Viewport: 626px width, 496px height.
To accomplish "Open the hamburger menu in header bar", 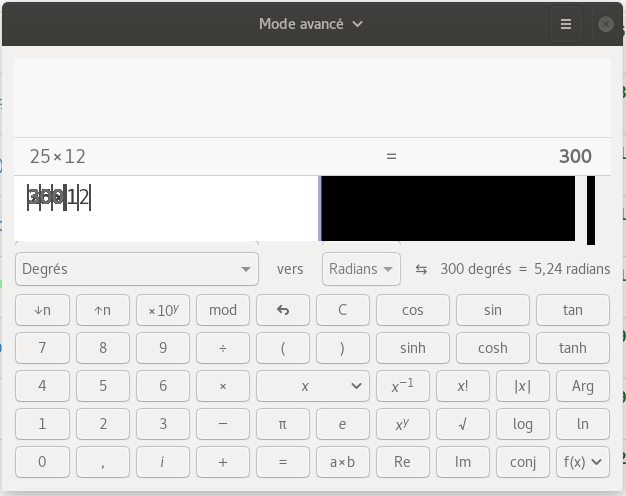I will point(566,24).
